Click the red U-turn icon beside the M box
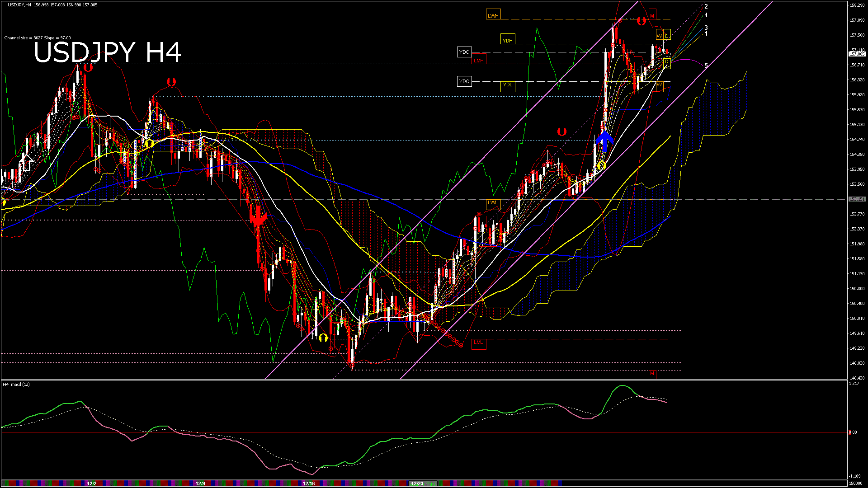868x488 pixels. pos(641,21)
